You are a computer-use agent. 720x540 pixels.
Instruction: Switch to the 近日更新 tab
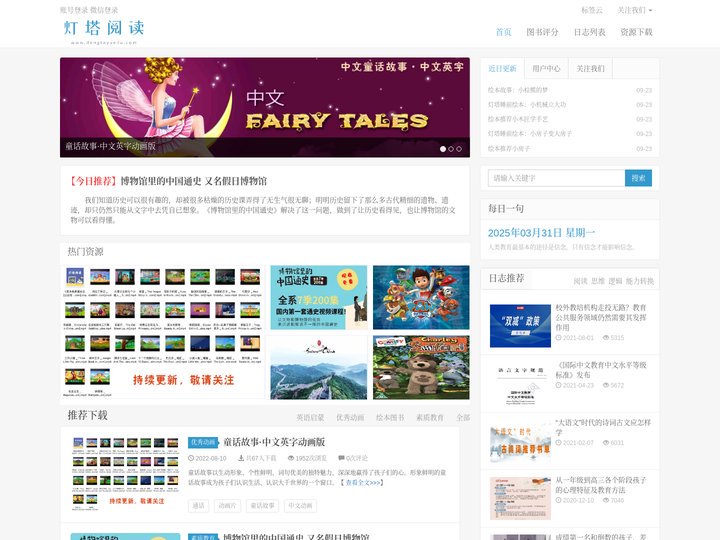502,68
